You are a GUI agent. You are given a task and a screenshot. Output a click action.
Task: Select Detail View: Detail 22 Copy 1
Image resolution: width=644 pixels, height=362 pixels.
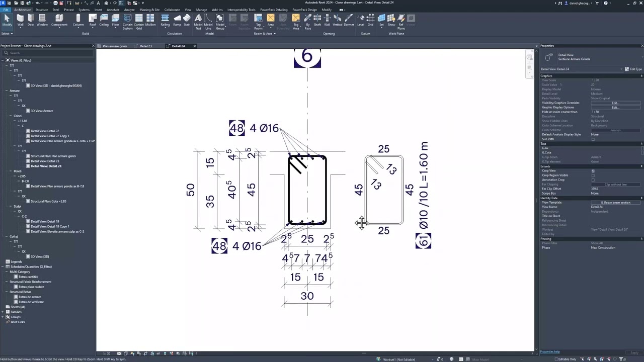50,136
